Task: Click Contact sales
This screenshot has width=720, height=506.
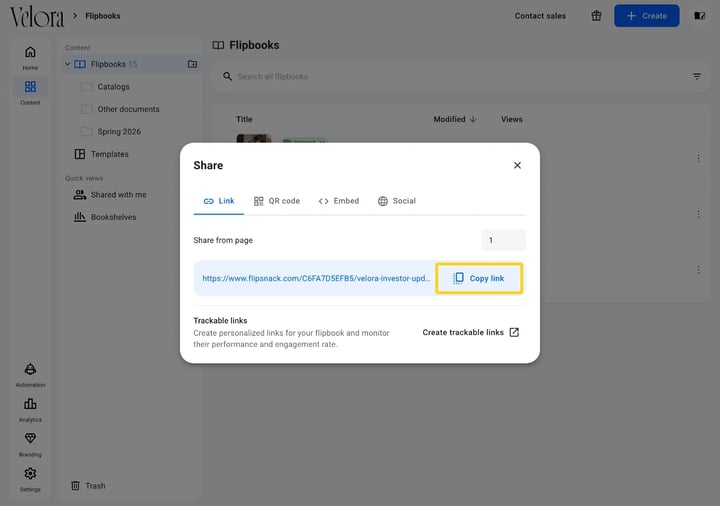Action: (540, 16)
